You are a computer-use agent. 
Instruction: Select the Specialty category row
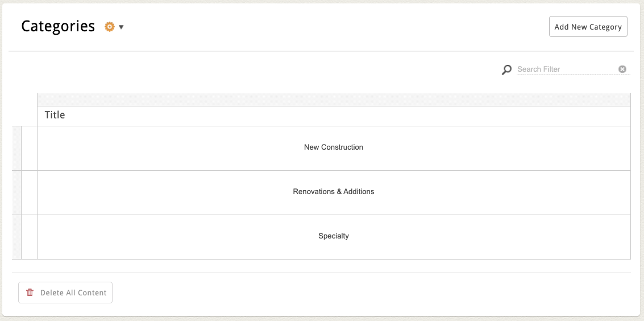(334, 236)
